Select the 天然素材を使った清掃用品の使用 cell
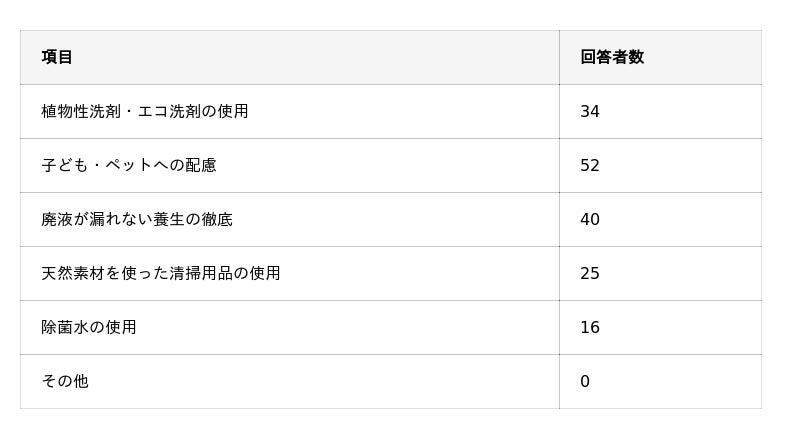Viewport: 800px width, 439px height. click(161, 273)
